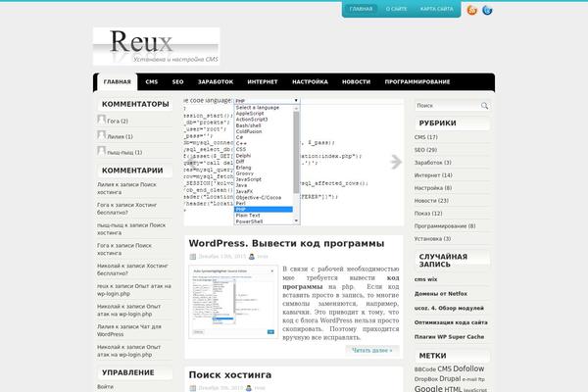Image resolution: width=588 pixels, height=392 pixels.
Task: Choose CSS from the language list
Action: 241,149
